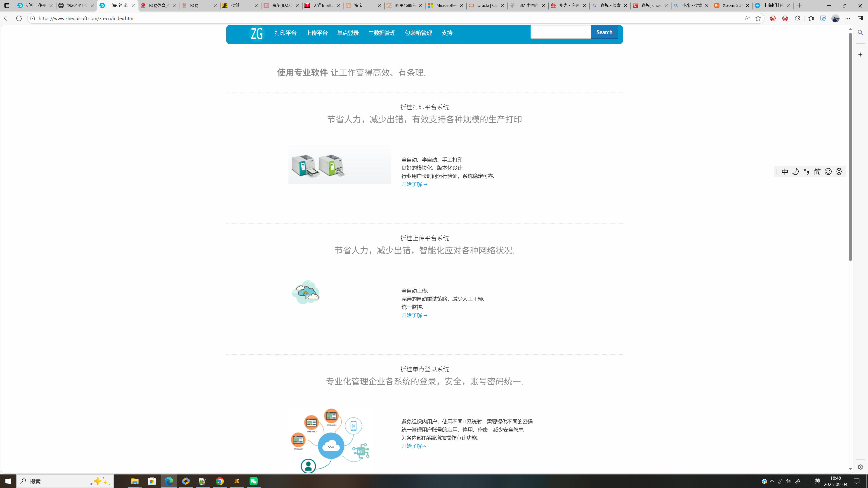Open the Favorites list icon
The width and height of the screenshot is (868, 488).
point(811,18)
